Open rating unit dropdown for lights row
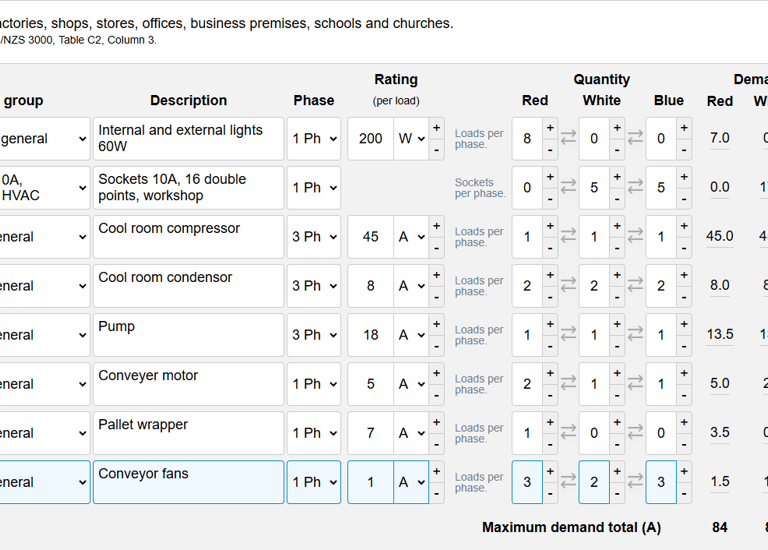The image size is (768, 550). click(411, 139)
